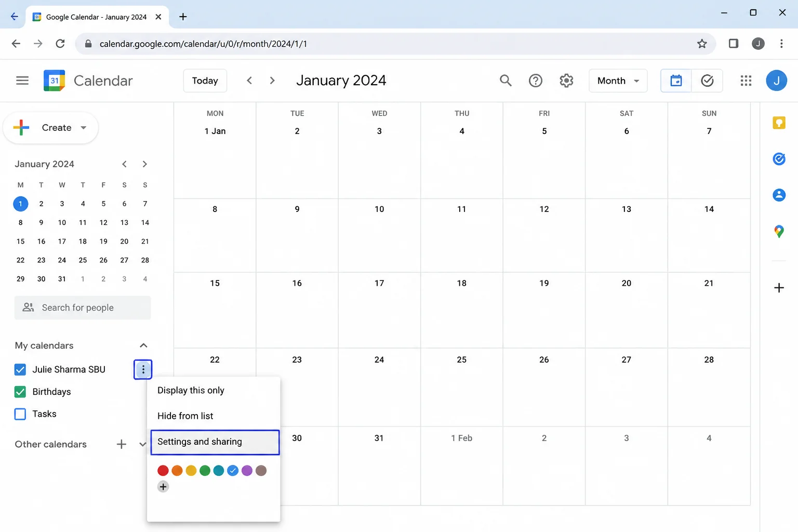Go to next month in main header
The height and width of the screenshot is (532, 798).
[x=272, y=81]
